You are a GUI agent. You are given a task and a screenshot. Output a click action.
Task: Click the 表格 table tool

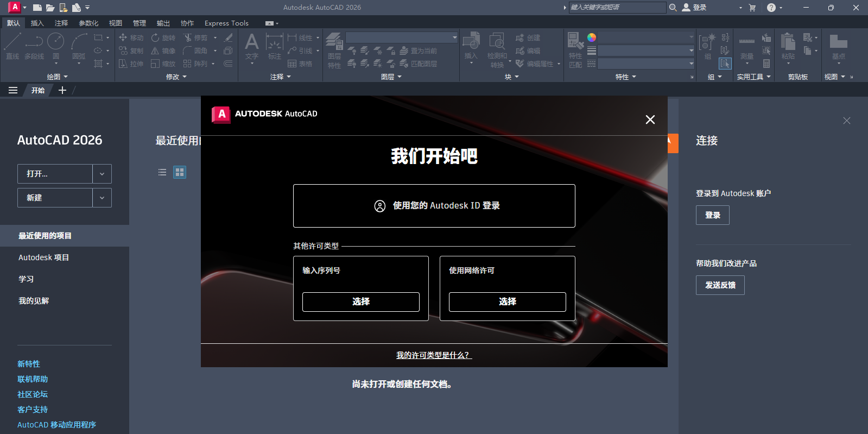[x=300, y=64]
